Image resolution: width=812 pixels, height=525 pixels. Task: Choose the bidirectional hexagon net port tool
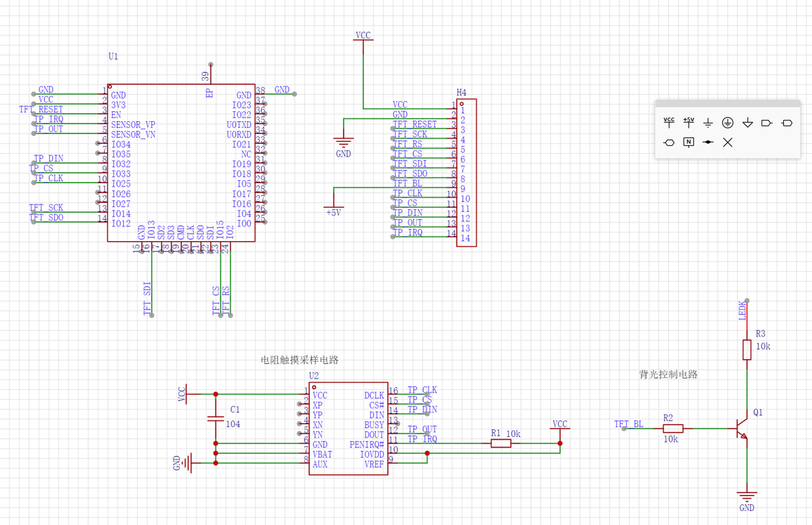tap(669, 142)
